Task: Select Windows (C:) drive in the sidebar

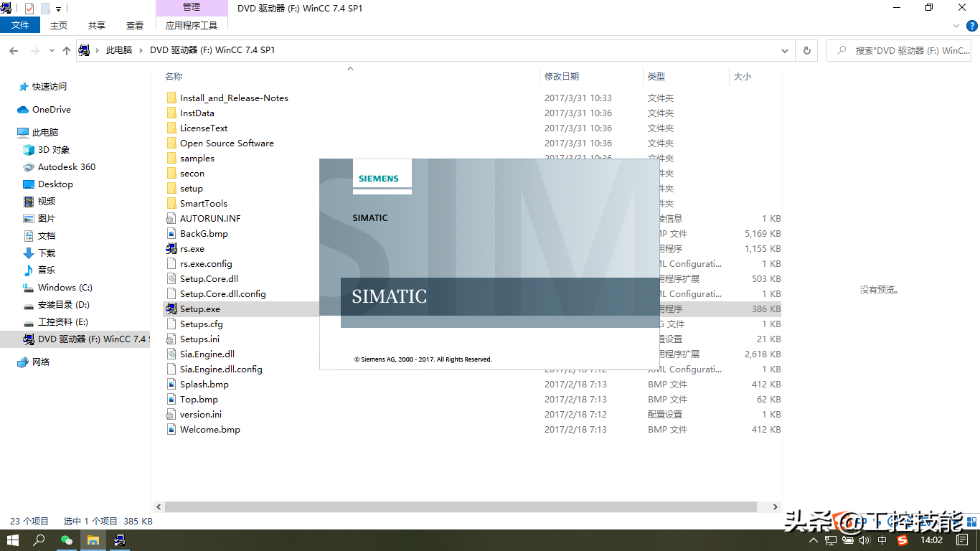Action: pos(65,288)
